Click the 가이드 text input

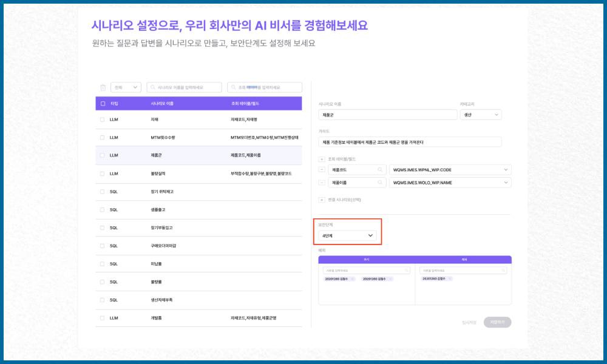[410, 142]
